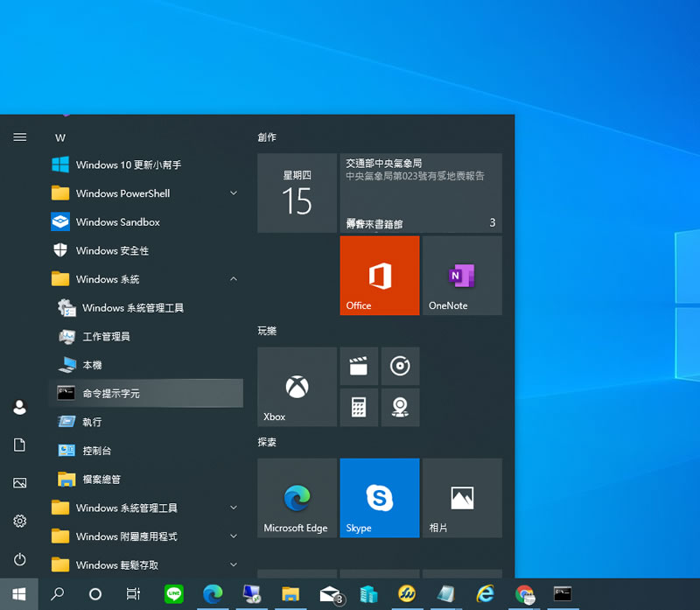The height and width of the screenshot is (610, 700).
Task: Open the Skype tile
Action: [380, 498]
